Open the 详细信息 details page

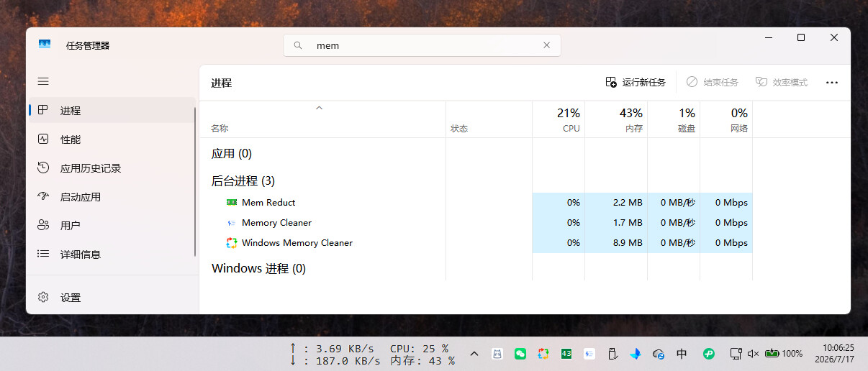(x=112, y=254)
